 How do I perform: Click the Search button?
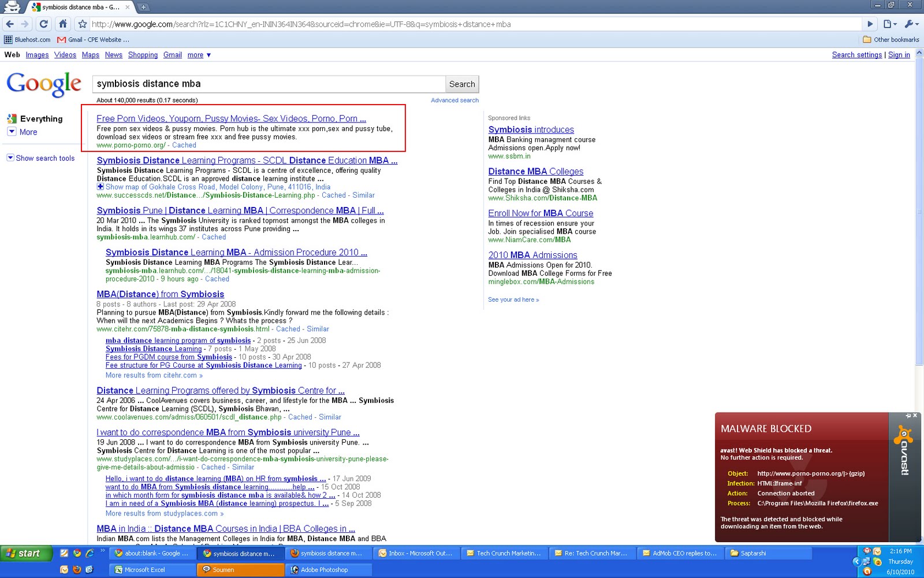pyautogui.click(x=462, y=84)
